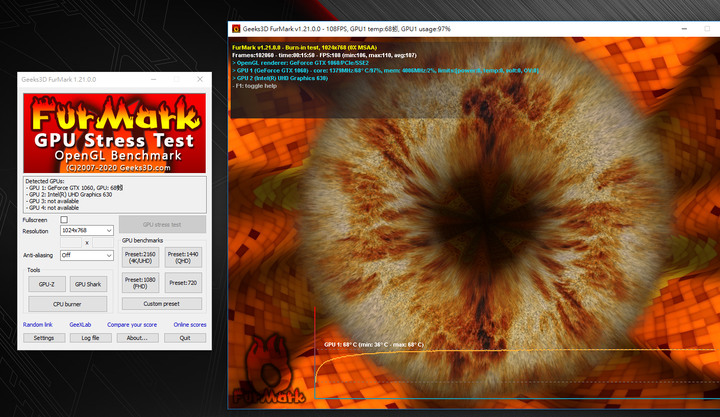Open the Log file button
Screen dimensions: 720x417
click(x=90, y=338)
